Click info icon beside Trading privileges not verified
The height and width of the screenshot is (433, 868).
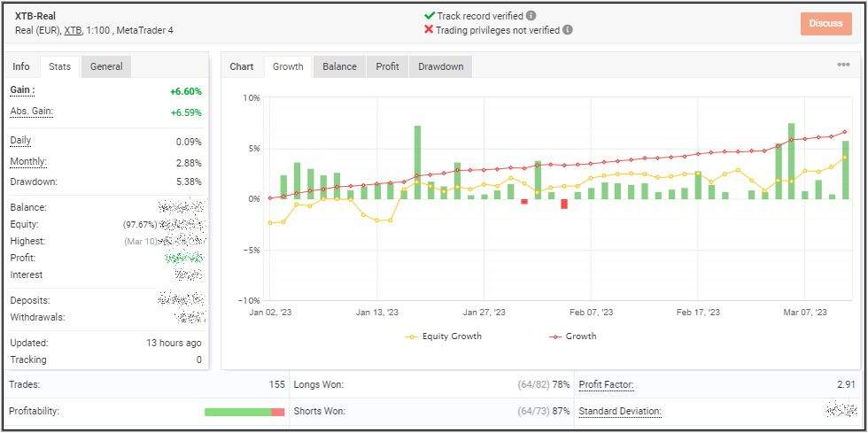coord(568,29)
